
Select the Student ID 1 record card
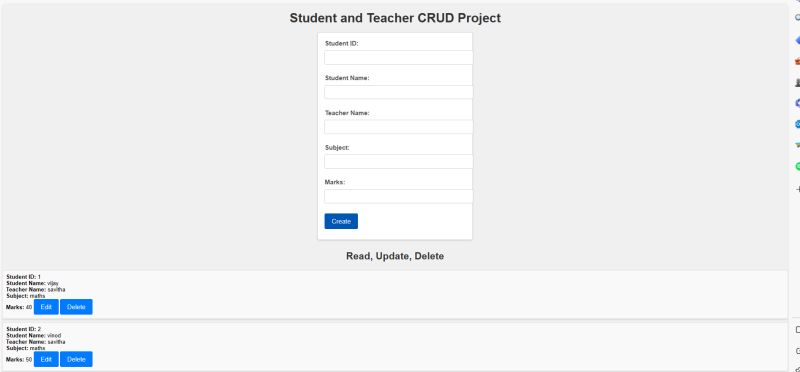click(x=395, y=295)
